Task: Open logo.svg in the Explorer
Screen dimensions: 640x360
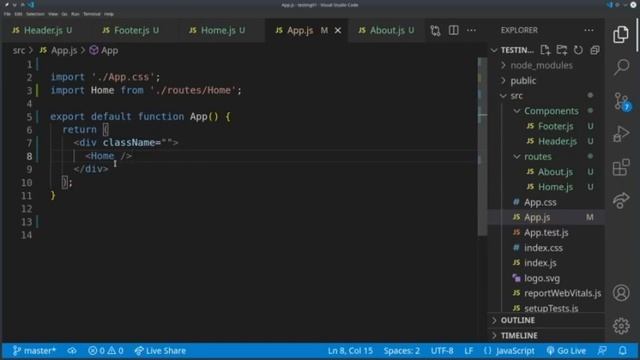Action: (x=542, y=278)
